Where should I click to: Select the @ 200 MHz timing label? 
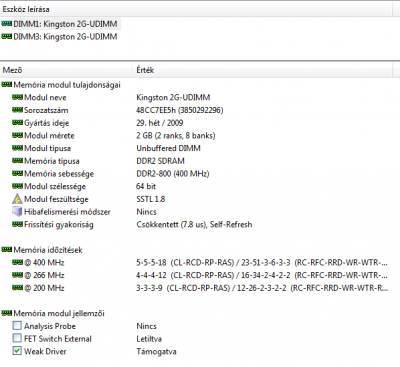(x=44, y=288)
